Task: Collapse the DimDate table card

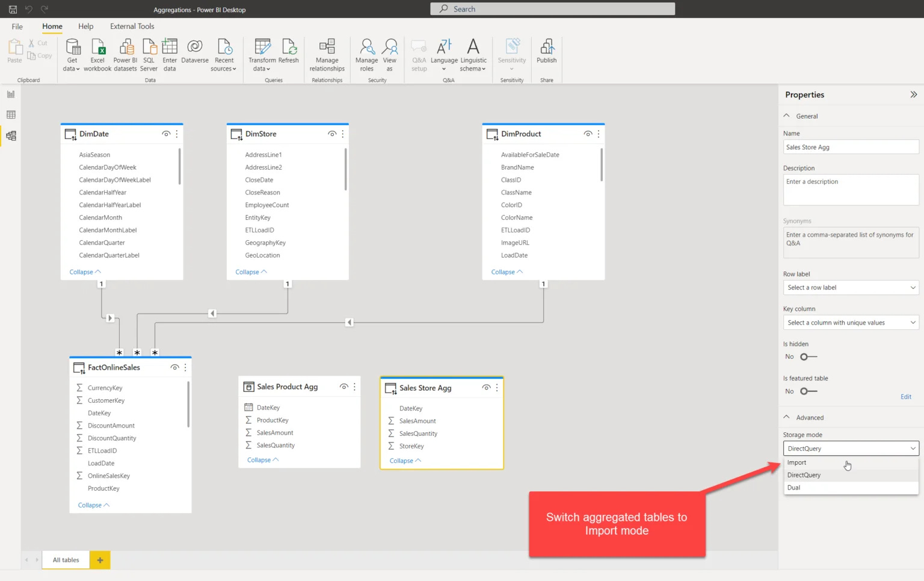Action: tap(85, 272)
